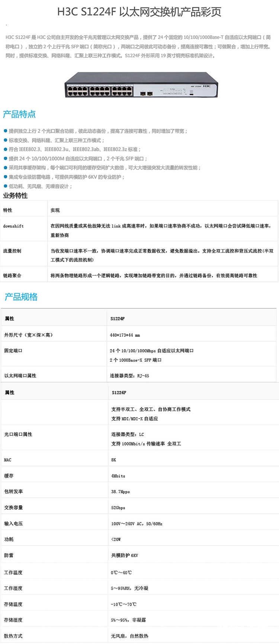Click the 功耗 row label
This screenshot has height=644, width=279.
click(9, 539)
